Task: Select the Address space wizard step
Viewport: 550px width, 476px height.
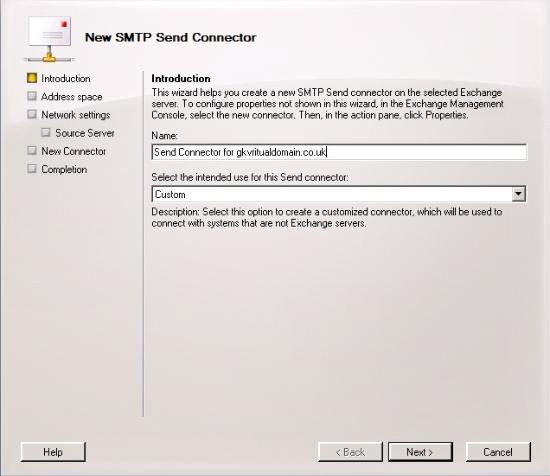Action: click(x=72, y=97)
